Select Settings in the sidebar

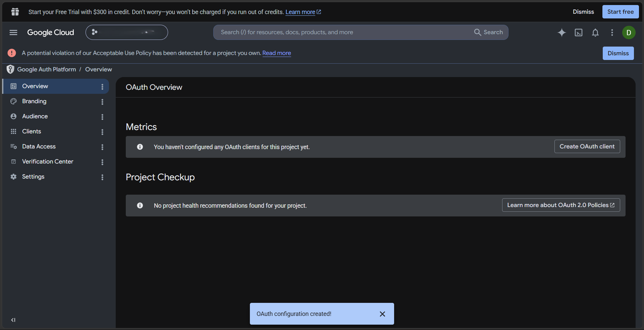click(x=56, y=177)
